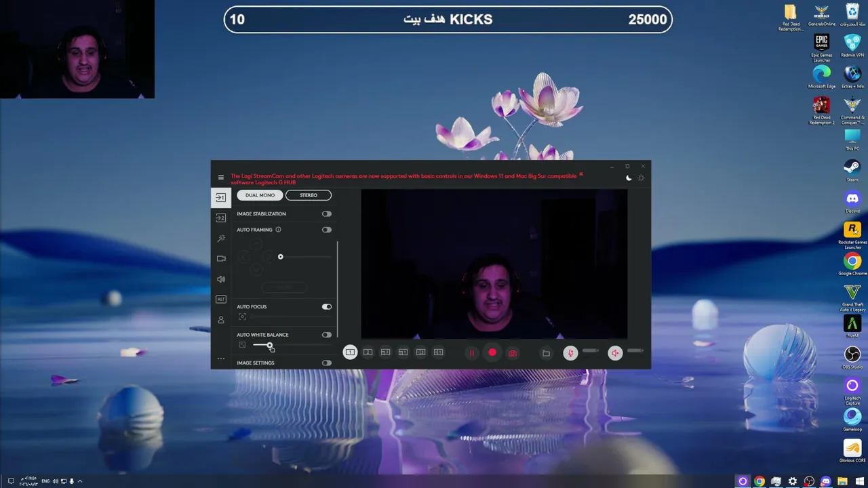Open the audio speaker sidebar panel

coord(220,279)
